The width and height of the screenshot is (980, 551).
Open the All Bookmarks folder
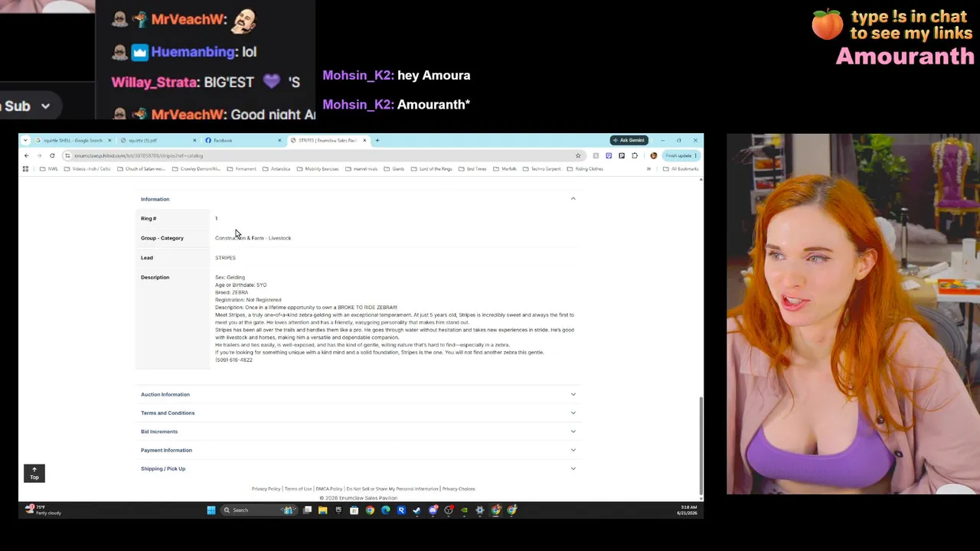point(681,169)
